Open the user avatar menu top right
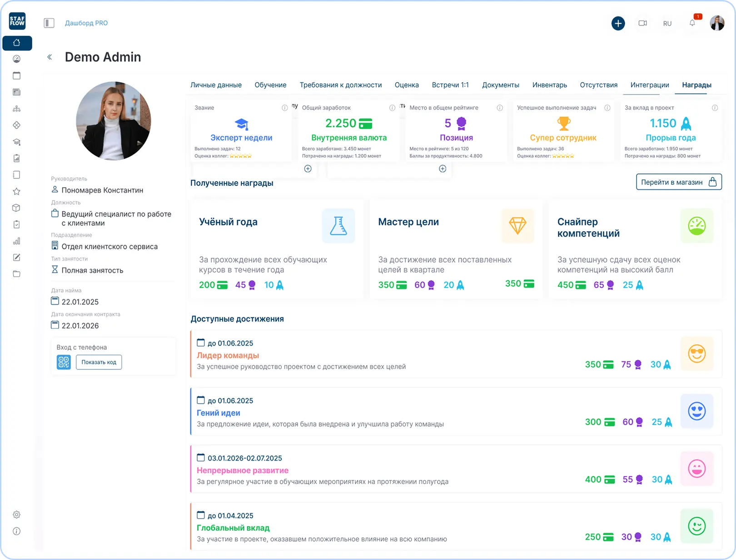This screenshot has height=560, width=736. 717,23
